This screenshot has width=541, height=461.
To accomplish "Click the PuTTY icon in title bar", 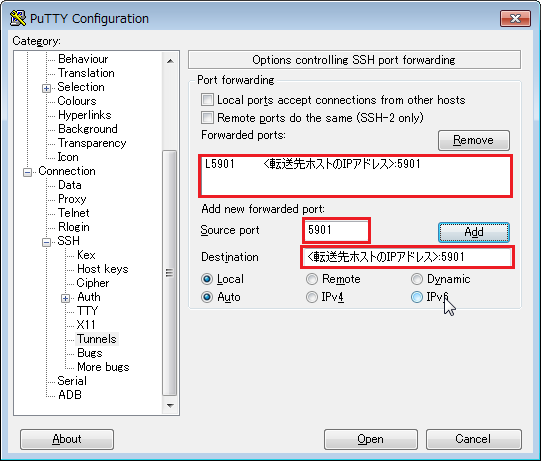I will tap(18, 18).
